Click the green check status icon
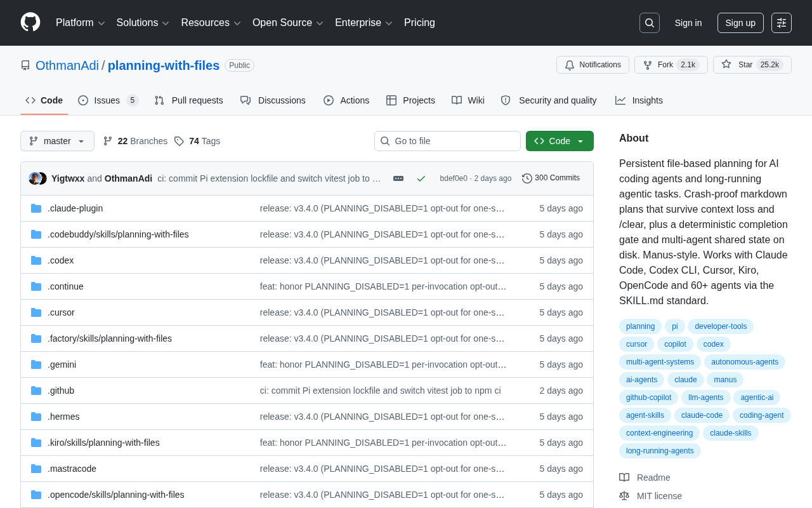The image size is (812, 508). tap(421, 178)
